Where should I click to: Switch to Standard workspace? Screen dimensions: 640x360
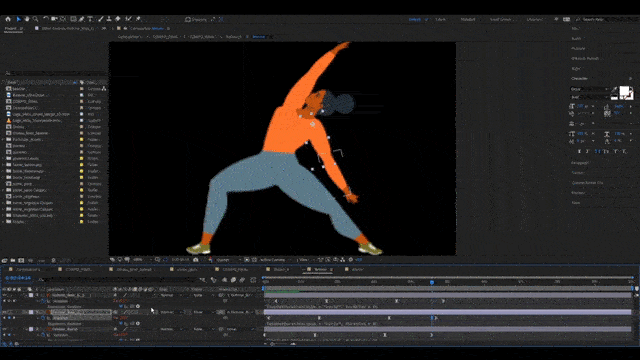468,19
